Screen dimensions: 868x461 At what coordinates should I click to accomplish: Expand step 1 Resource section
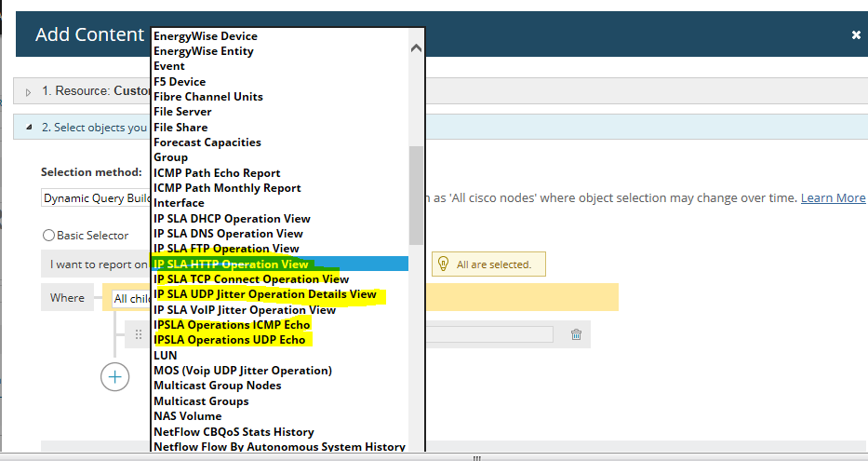(28, 92)
